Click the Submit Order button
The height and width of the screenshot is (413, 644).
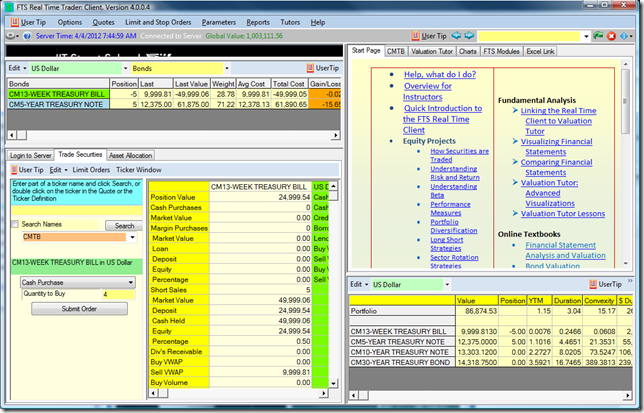click(79, 309)
